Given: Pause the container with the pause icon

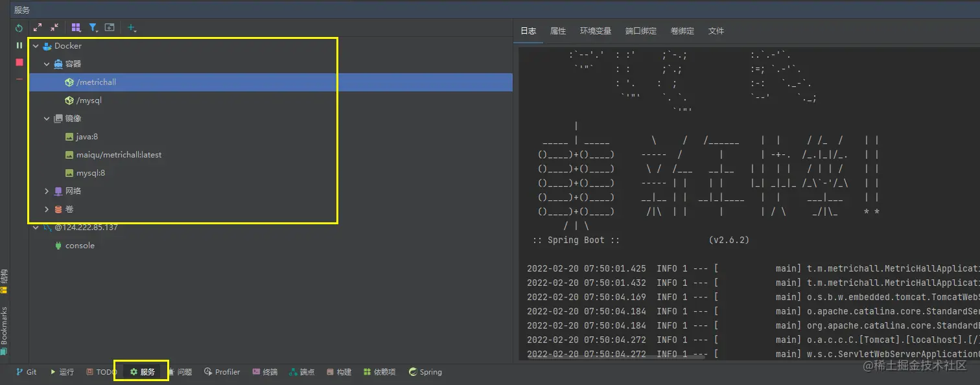Looking at the screenshot, I should (x=19, y=45).
